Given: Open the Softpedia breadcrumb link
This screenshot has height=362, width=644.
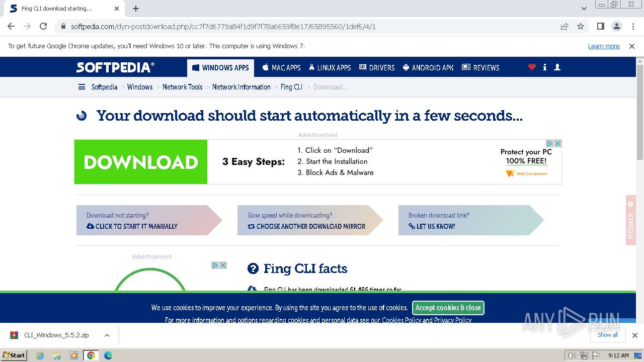Looking at the screenshot, I should pyautogui.click(x=104, y=87).
